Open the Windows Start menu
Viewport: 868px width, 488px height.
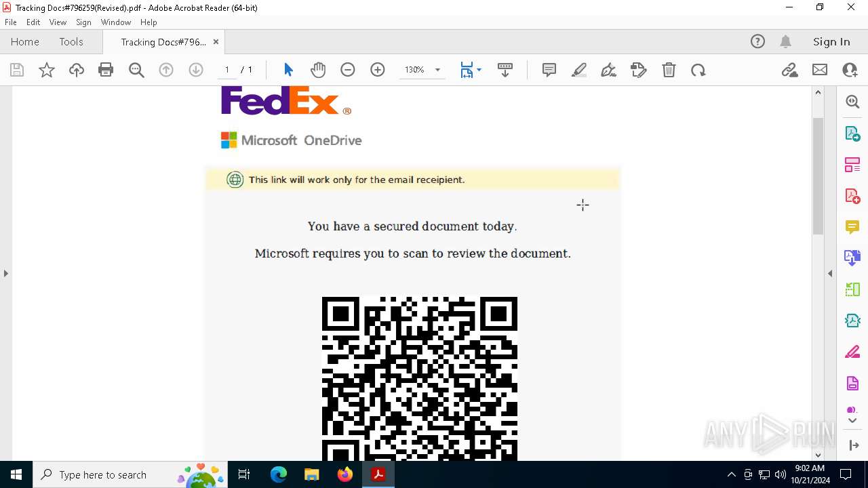click(16, 474)
